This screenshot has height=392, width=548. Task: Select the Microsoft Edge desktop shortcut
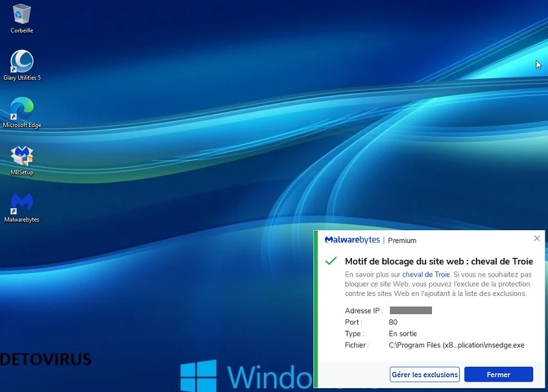[x=22, y=112]
